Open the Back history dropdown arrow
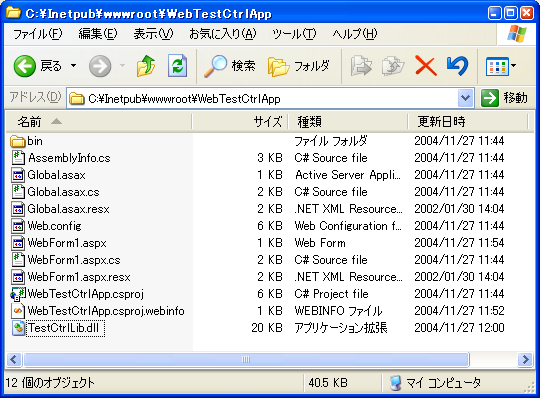This screenshot has width=540, height=398. point(73,65)
